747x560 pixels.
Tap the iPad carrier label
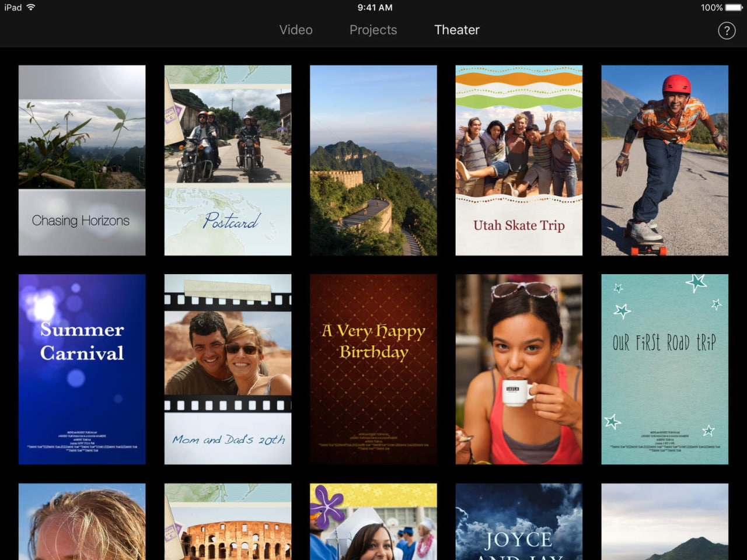pos(13,8)
